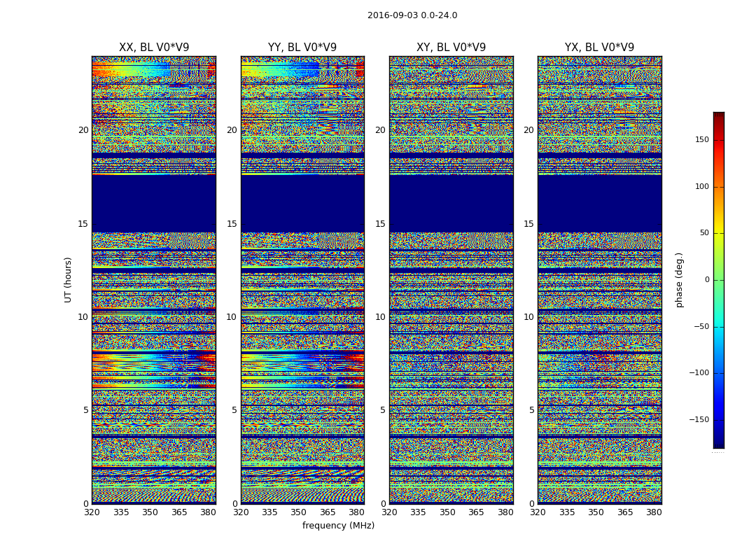
Task: Click the XX phase heatmap panel
Action: pyautogui.click(x=154, y=280)
